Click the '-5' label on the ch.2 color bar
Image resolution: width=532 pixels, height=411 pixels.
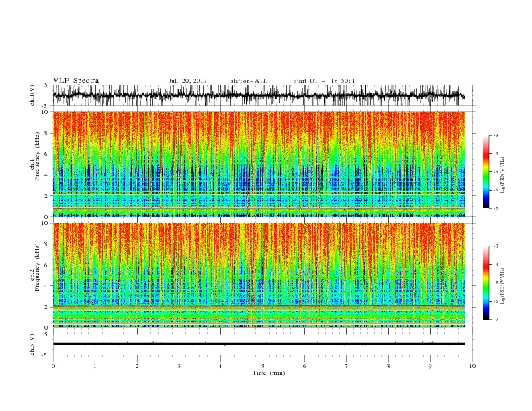495,283
